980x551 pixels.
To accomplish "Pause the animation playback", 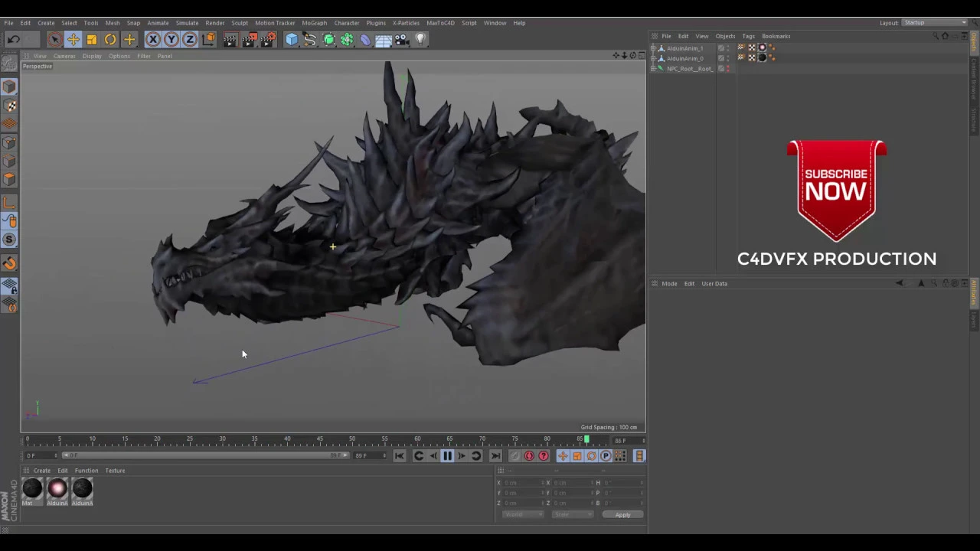I will tap(447, 456).
